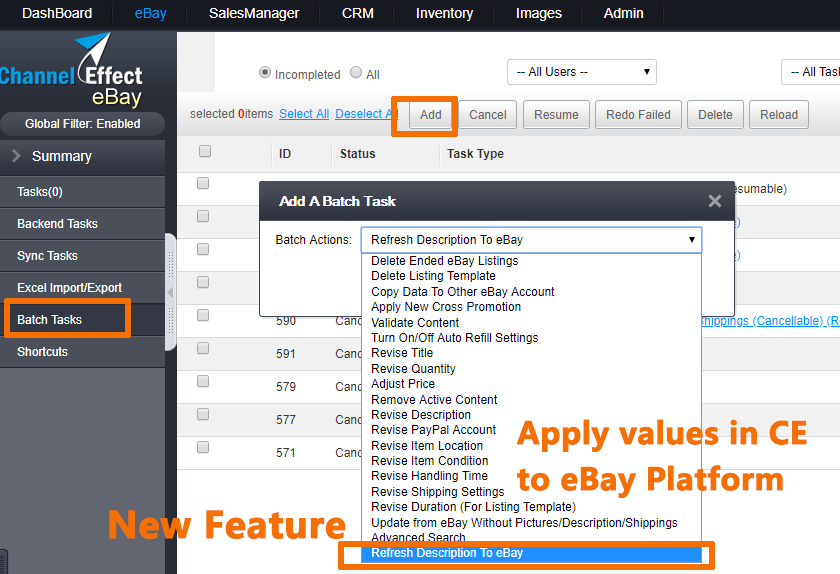This screenshot has width=840, height=574.
Task: Click the Channel Effect eBay logo
Action: 72,70
